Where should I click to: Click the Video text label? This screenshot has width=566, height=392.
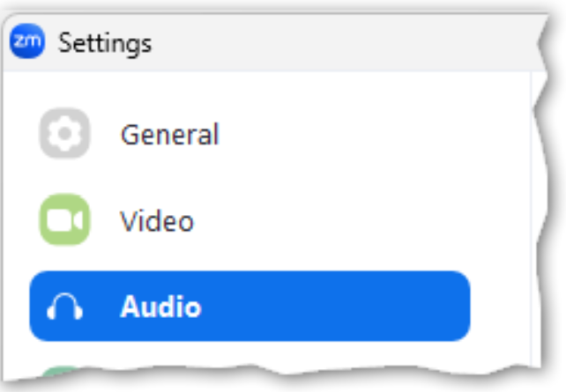(x=157, y=220)
